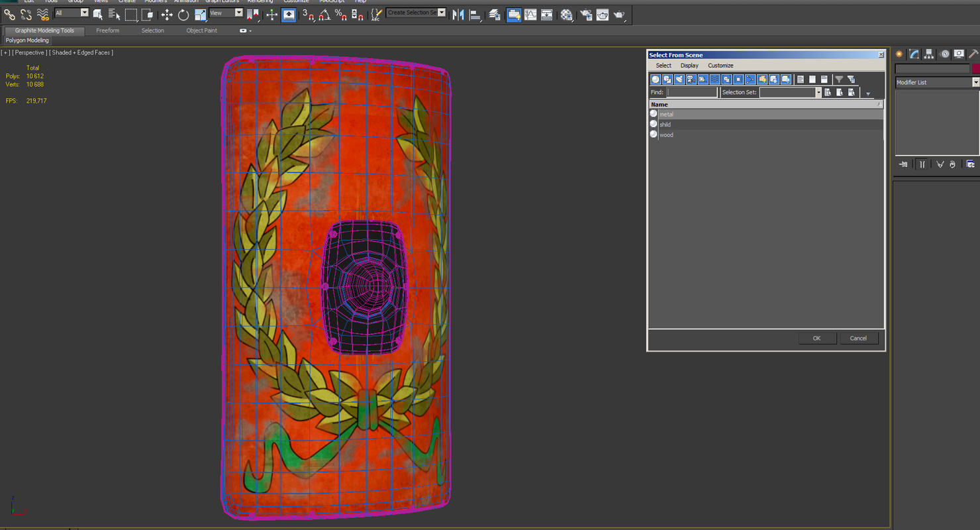
Task: Open Customize menu in Select From Scene
Action: pyautogui.click(x=720, y=66)
